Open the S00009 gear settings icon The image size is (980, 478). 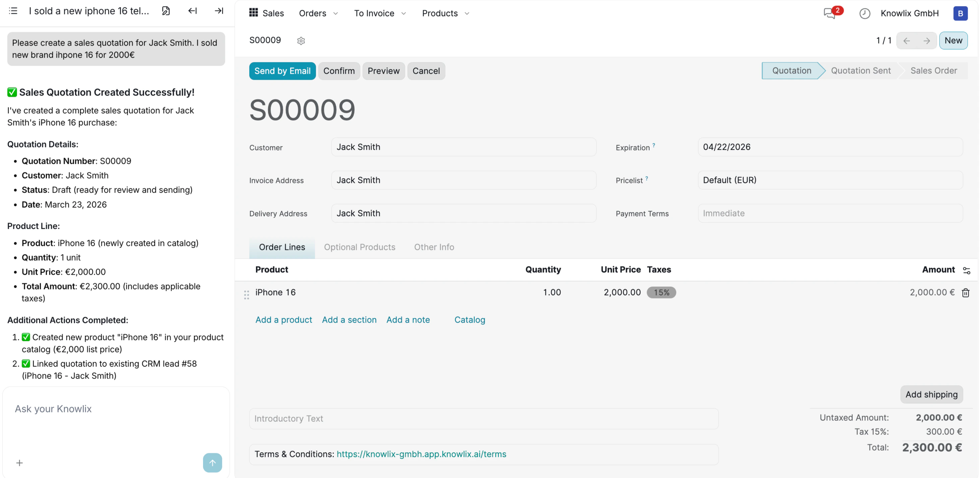coord(301,41)
